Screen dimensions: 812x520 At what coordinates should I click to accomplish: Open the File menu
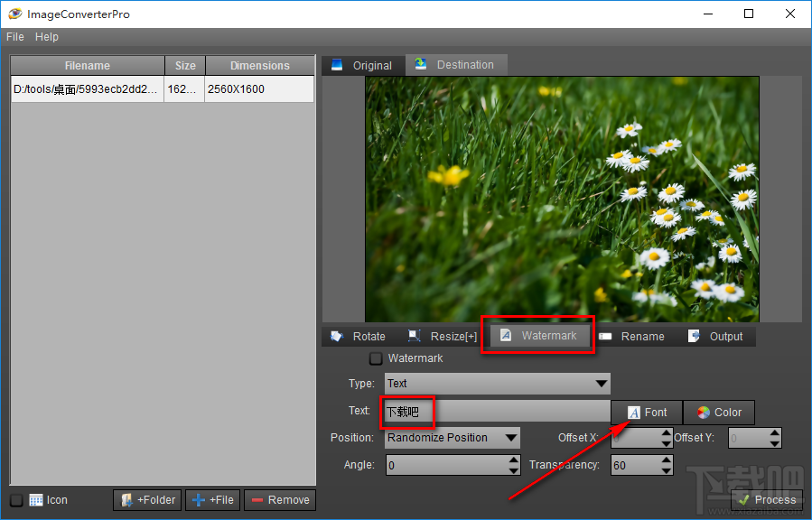coord(15,37)
